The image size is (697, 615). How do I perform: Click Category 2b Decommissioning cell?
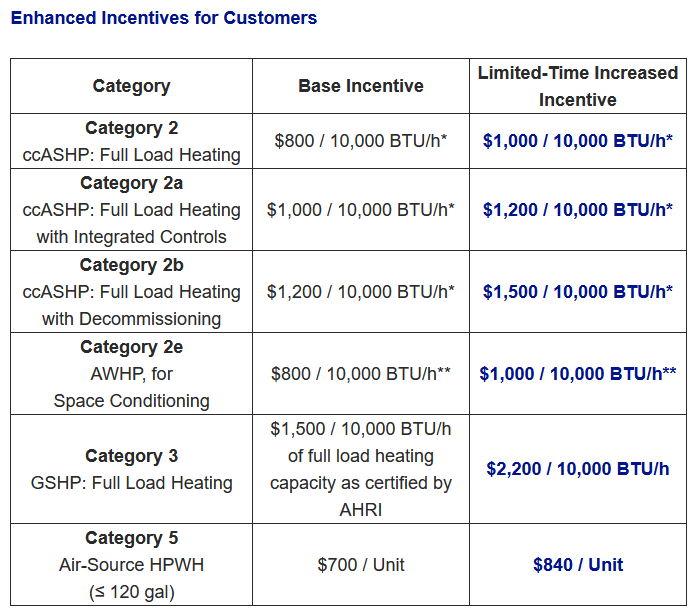(131, 292)
